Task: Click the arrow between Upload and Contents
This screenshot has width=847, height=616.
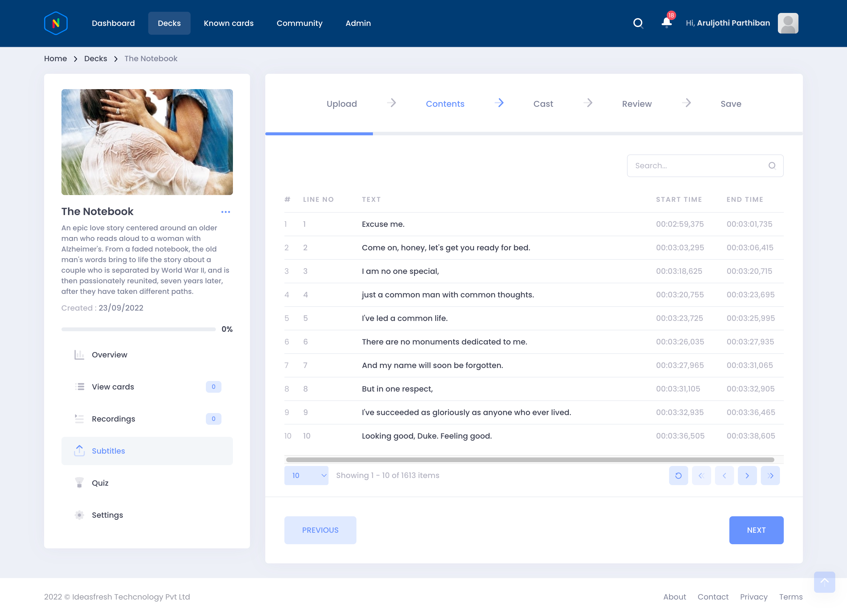Action: click(x=391, y=103)
